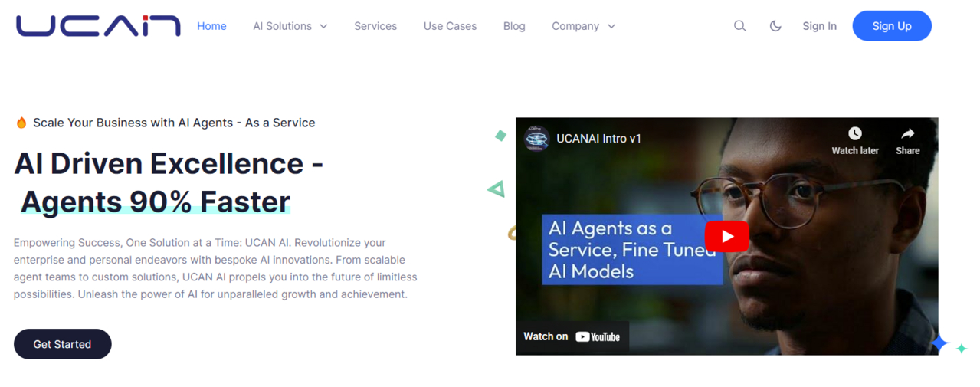Screen dimensions: 980x387
Task: Open the Services page
Action: [375, 26]
